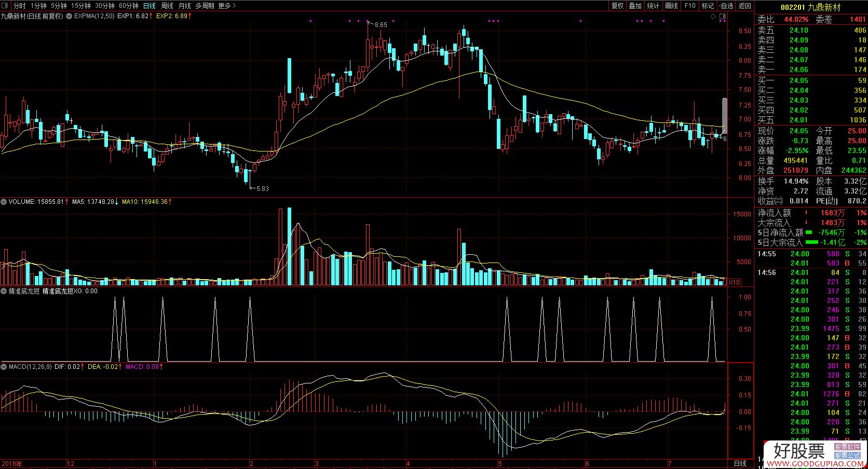The width and height of the screenshot is (868, 469).
Task: Click the 8.65 high price marker
Action: tap(381, 25)
